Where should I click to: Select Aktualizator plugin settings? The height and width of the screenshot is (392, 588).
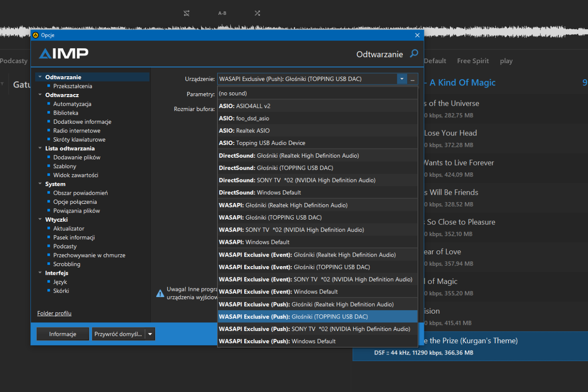click(69, 229)
